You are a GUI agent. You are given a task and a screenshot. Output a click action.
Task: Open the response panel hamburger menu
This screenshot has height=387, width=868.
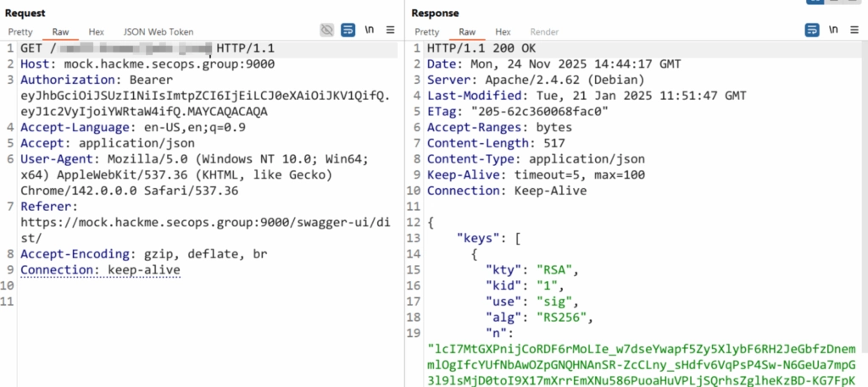point(854,30)
